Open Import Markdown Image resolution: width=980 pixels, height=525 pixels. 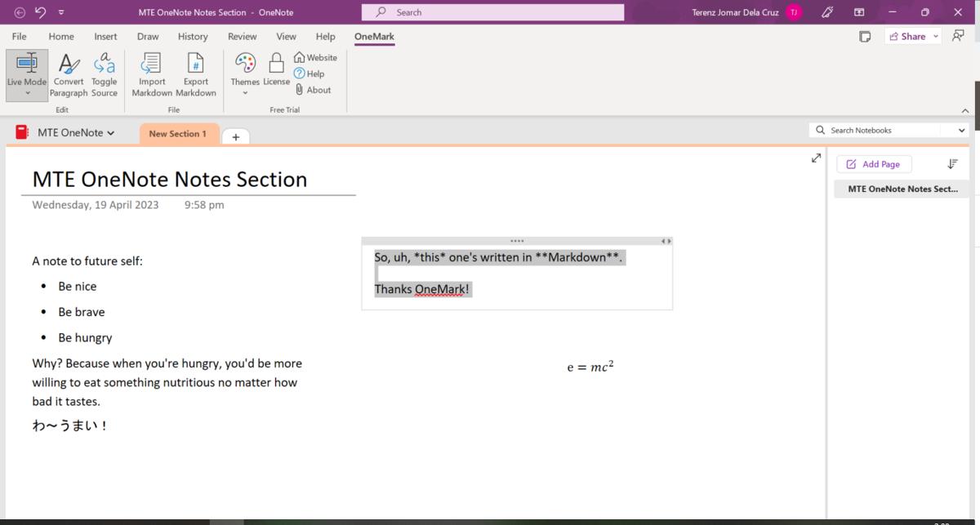point(150,73)
